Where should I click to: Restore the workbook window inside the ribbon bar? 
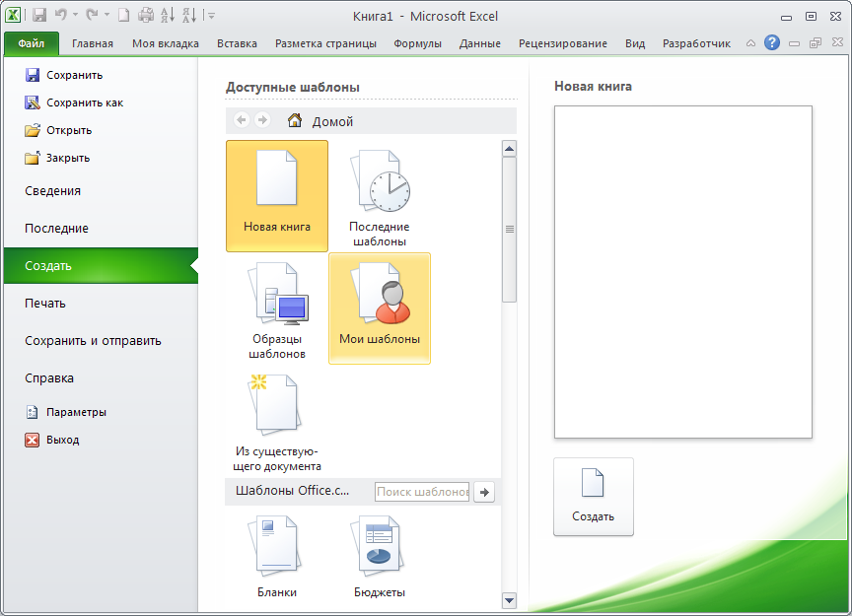coord(816,43)
